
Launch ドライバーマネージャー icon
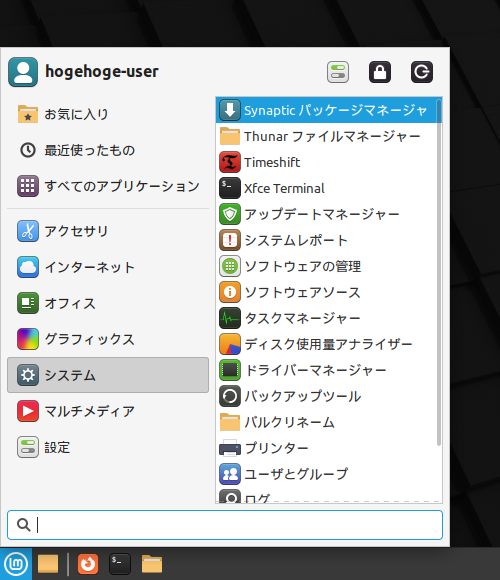point(230,370)
